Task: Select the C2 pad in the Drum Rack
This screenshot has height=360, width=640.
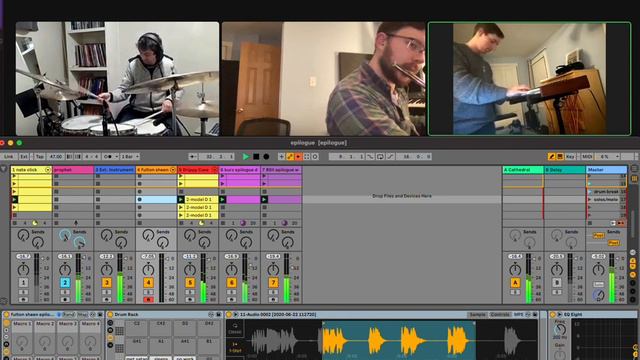Action: [x=137, y=328]
